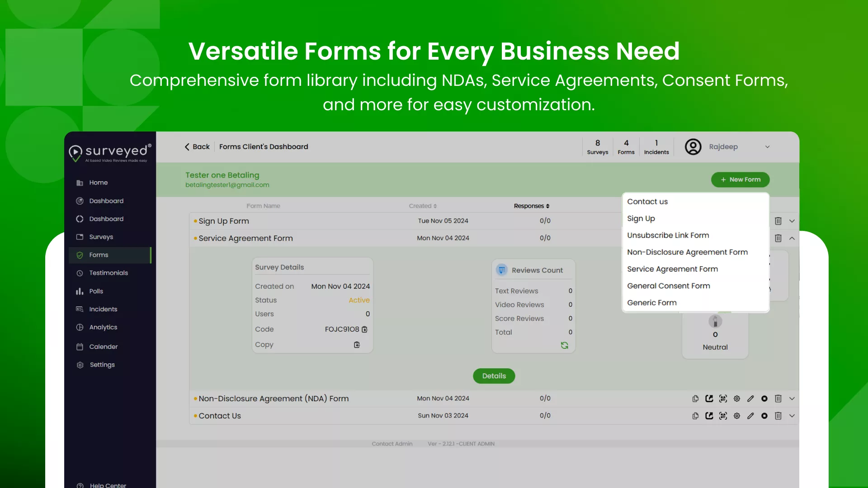Select Unsubscribe Link Form from template menu
Image resolution: width=868 pixels, height=488 pixels.
668,235
